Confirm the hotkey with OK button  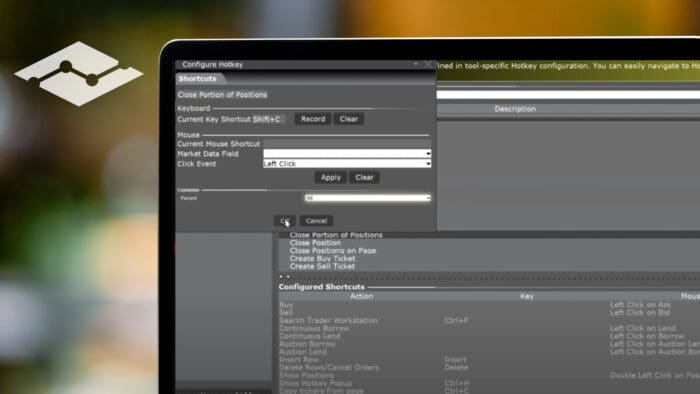(x=285, y=221)
